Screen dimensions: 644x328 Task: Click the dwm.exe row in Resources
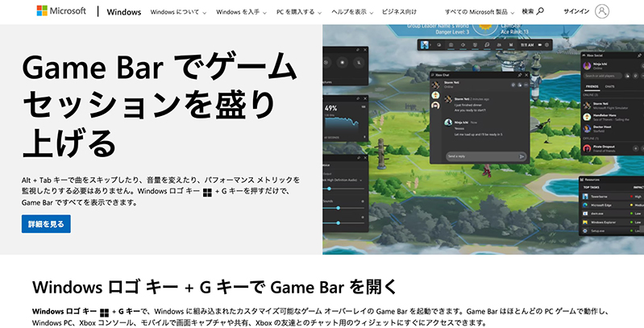[612, 214]
